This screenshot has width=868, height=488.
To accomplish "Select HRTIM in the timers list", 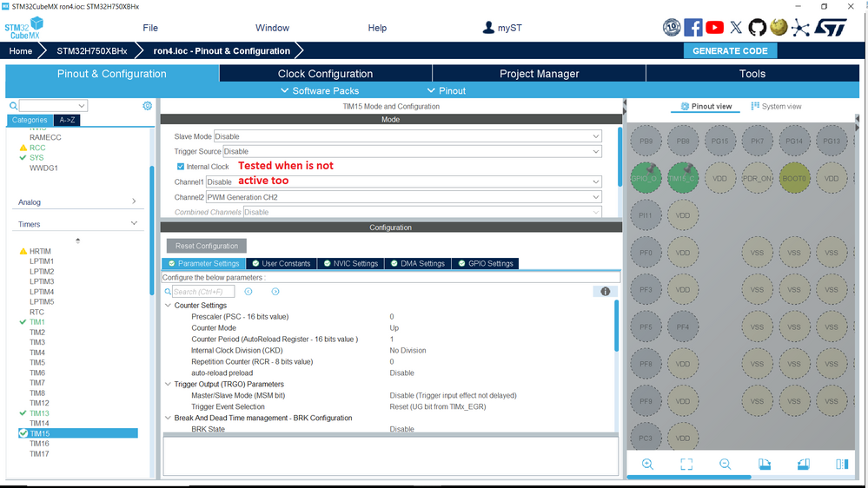I will click(x=40, y=251).
